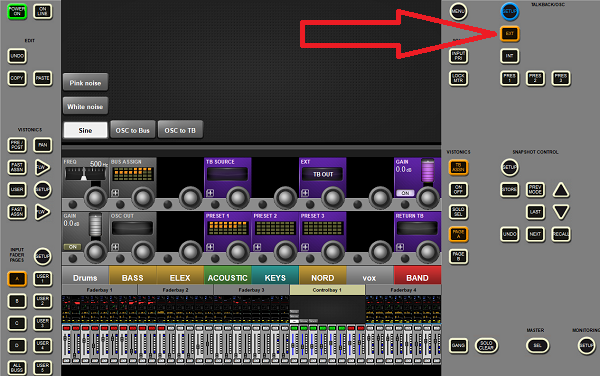Select the INT talkback button
Screen dimensions: 600x376
coord(509,56)
